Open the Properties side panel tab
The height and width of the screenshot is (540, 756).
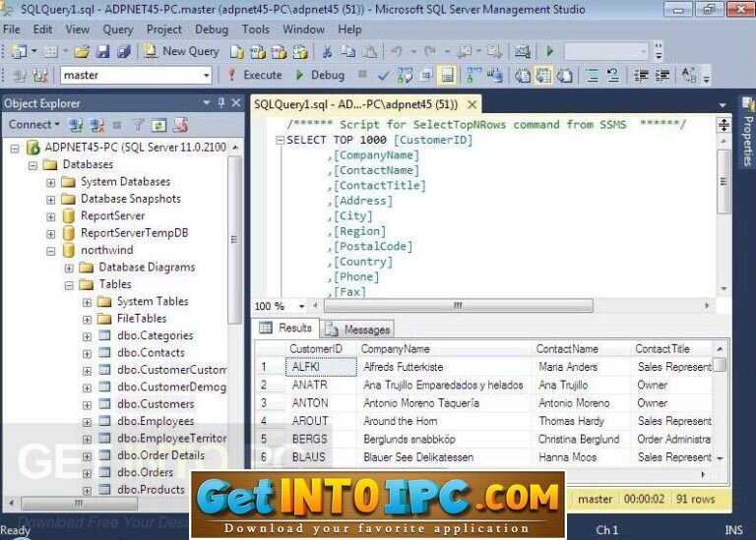coord(747,133)
